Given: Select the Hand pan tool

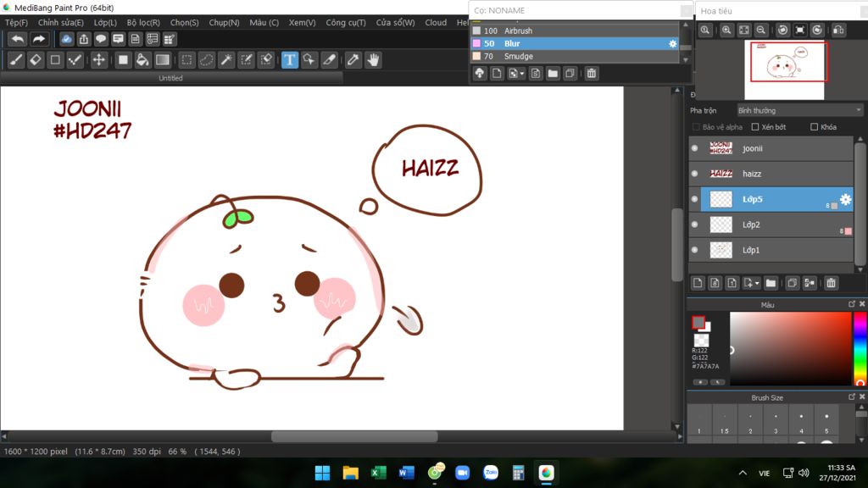Looking at the screenshot, I should 374,60.
